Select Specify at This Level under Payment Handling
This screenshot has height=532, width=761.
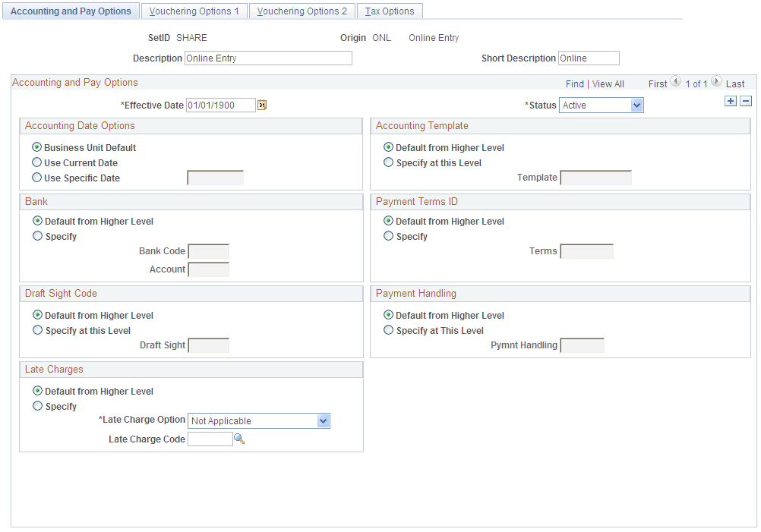pos(388,330)
